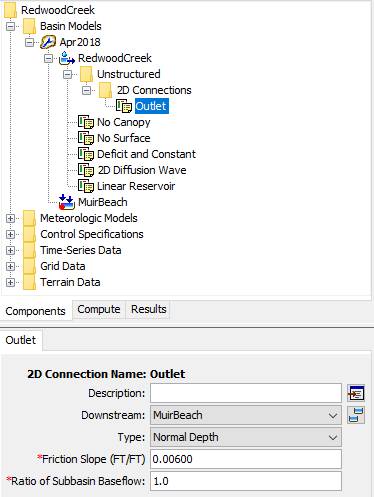Click the Time-Series Data folder icon

point(29,250)
